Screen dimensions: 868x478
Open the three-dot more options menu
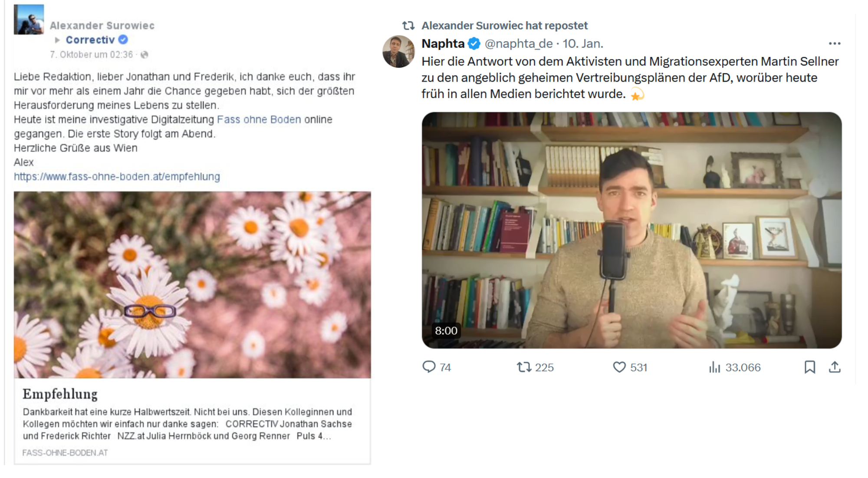coord(834,43)
